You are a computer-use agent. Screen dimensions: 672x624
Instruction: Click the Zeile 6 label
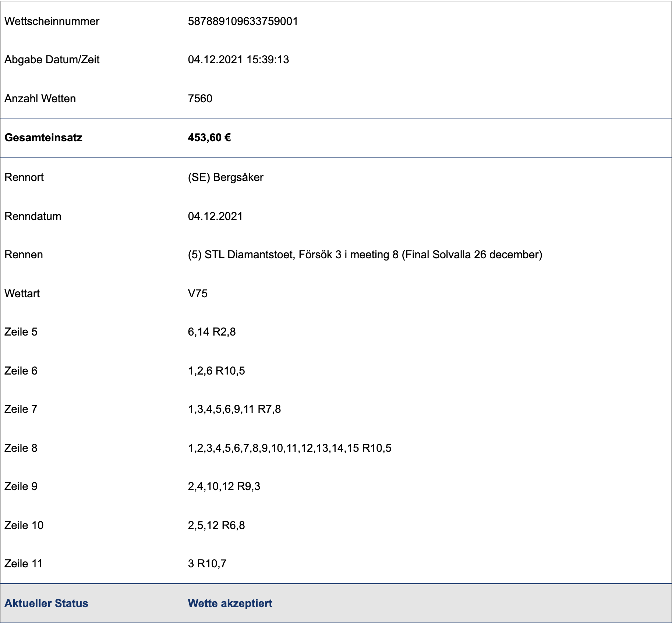click(x=21, y=371)
